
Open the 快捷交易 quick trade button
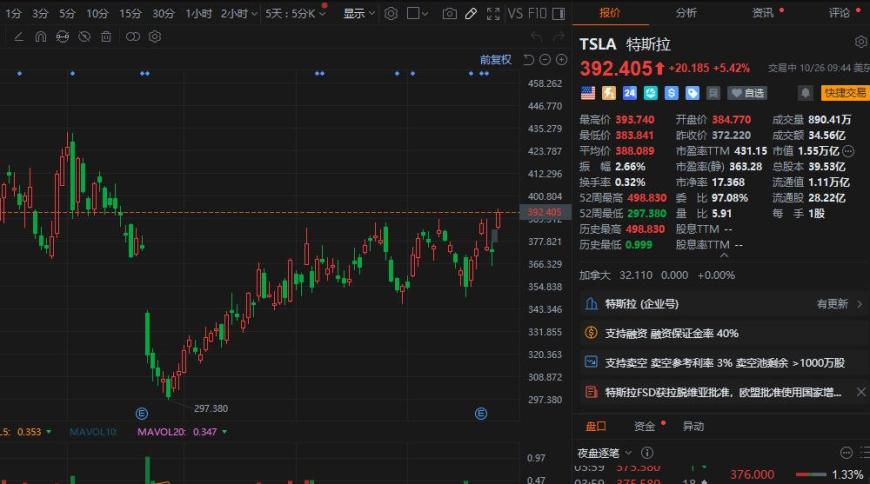click(x=845, y=93)
